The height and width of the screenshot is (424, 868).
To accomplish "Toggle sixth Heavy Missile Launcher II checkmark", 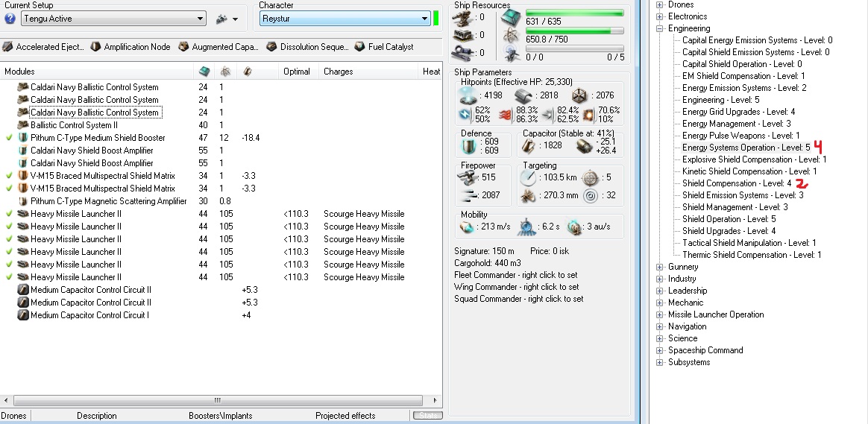I will pyautogui.click(x=9, y=277).
